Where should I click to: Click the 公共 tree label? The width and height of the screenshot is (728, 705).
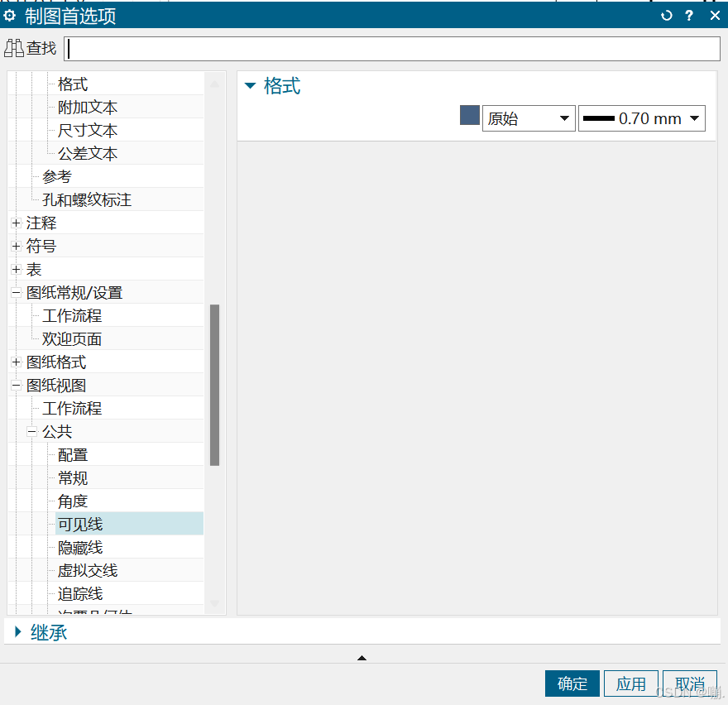click(57, 432)
